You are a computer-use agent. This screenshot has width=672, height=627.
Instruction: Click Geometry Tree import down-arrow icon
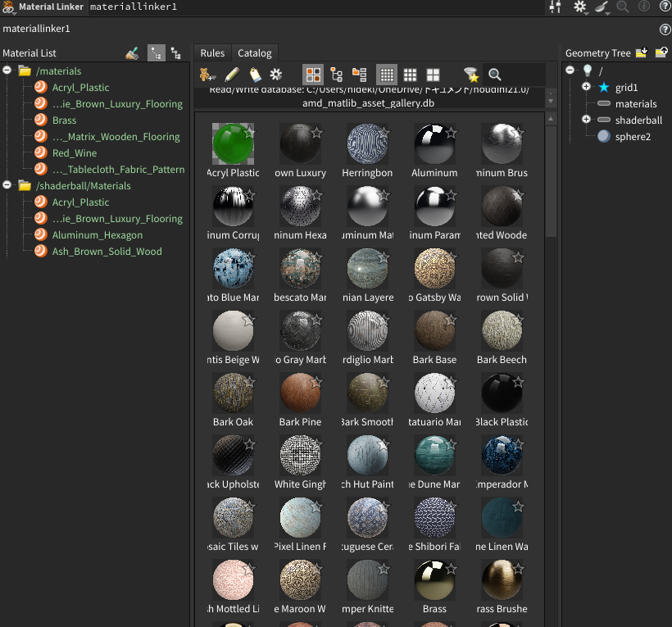[642, 52]
